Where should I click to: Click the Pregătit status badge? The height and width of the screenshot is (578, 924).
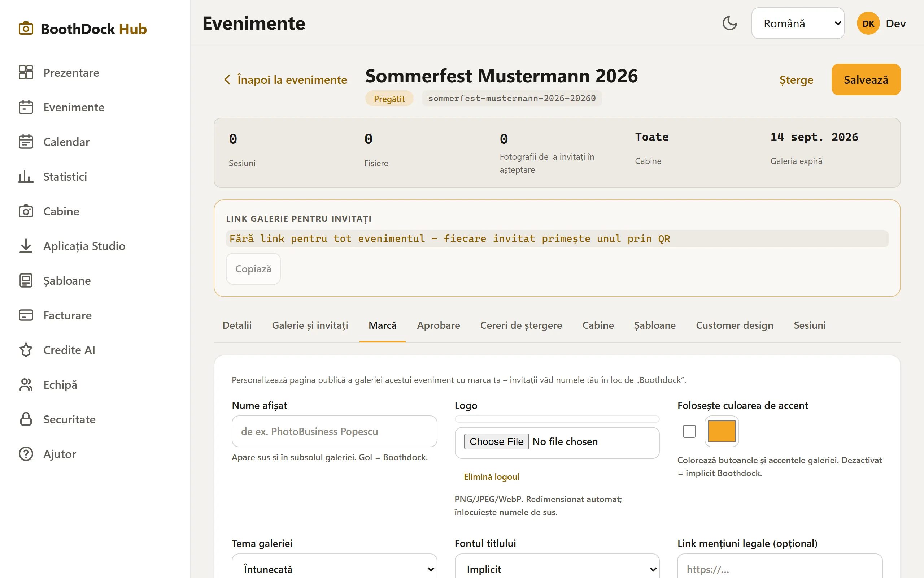[x=389, y=98]
